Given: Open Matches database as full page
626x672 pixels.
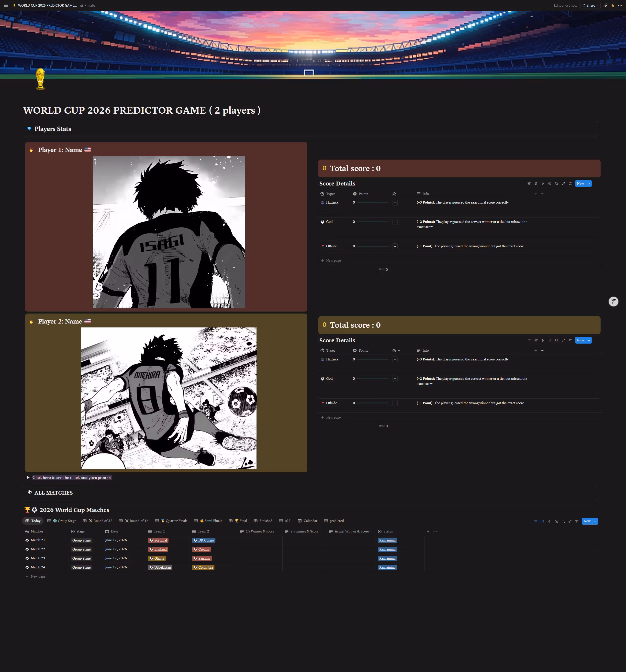Looking at the screenshot, I should 570,521.
